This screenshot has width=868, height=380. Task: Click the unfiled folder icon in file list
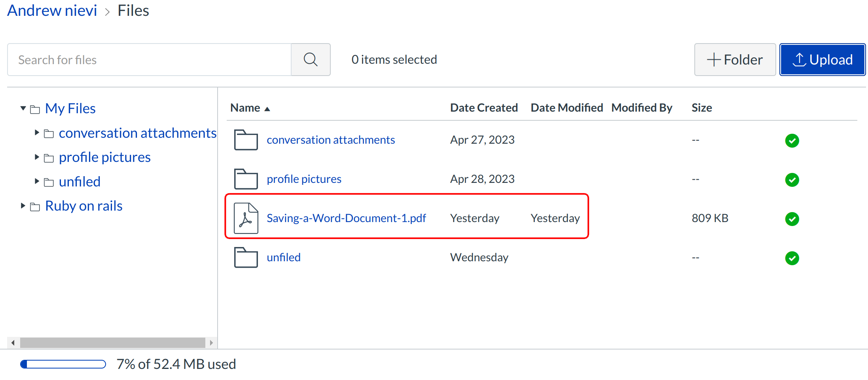[246, 257]
